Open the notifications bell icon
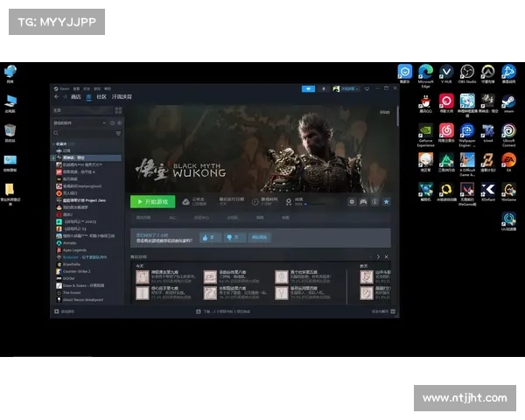Image resolution: width=525 pixels, height=420 pixels. [x=324, y=88]
